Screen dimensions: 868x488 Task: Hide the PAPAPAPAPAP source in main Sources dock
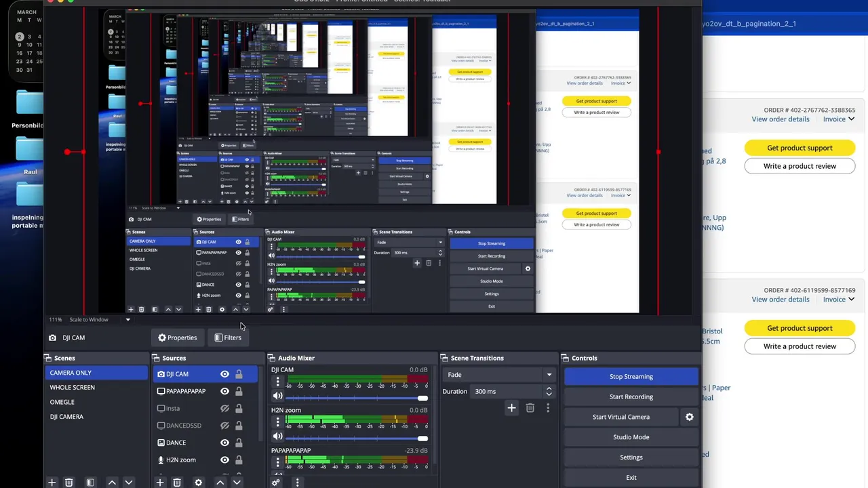click(224, 391)
